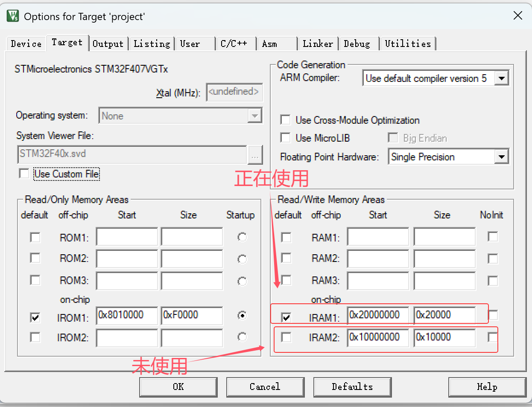532x407 pixels.
Task: Click the ROM1 Size field
Action: pyautogui.click(x=192, y=237)
